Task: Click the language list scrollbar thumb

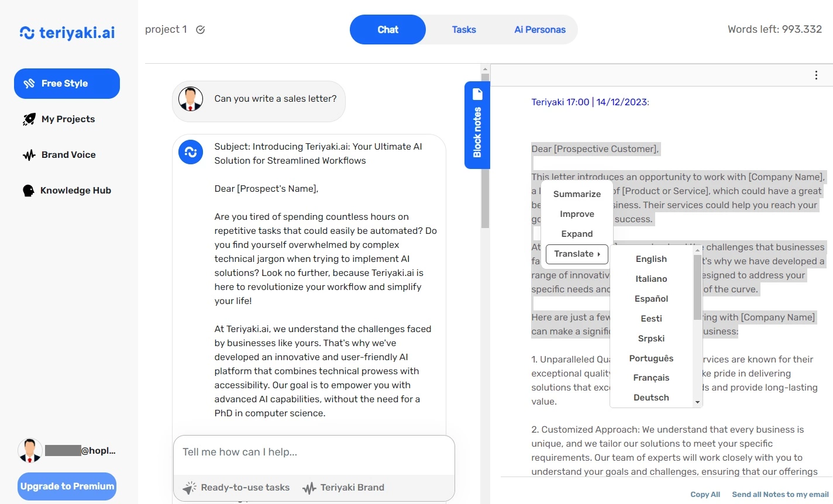Action: (x=697, y=287)
